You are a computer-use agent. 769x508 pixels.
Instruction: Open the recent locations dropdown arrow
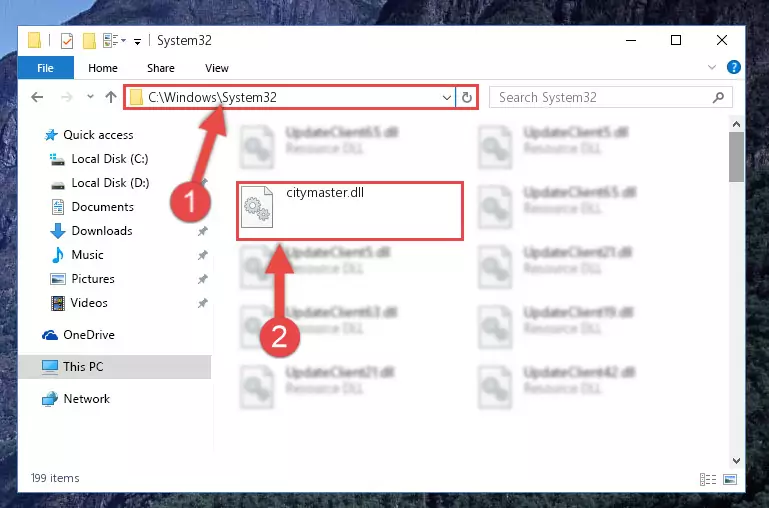90,97
